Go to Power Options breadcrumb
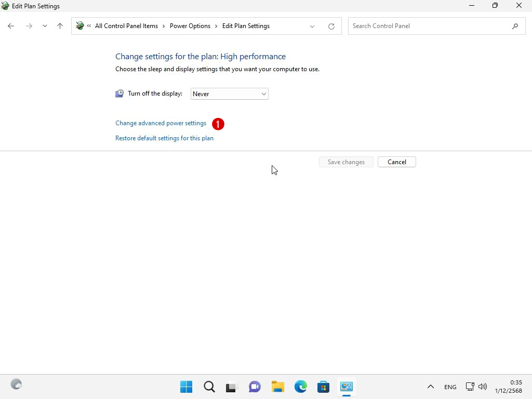 click(190, 26)
